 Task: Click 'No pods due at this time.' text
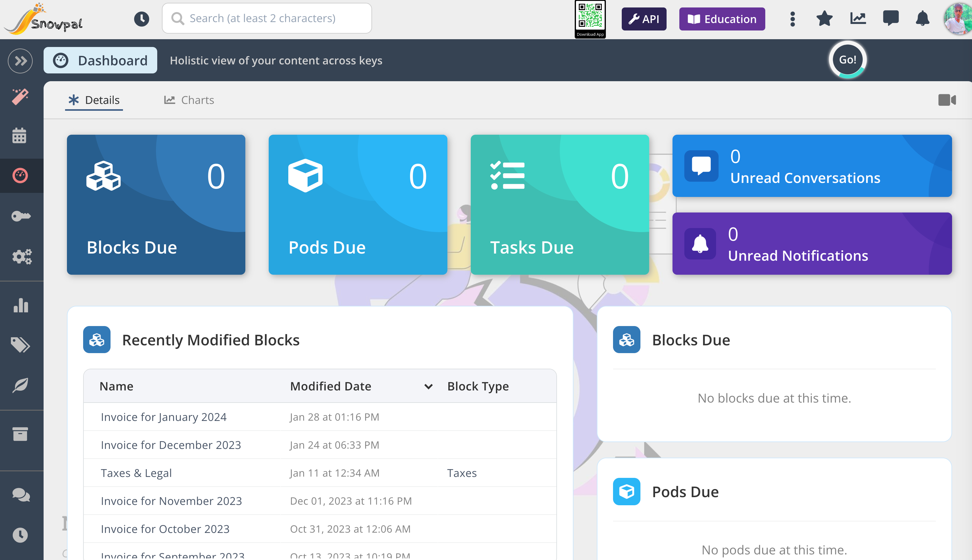pyautogui.click(x=774, y=550)
